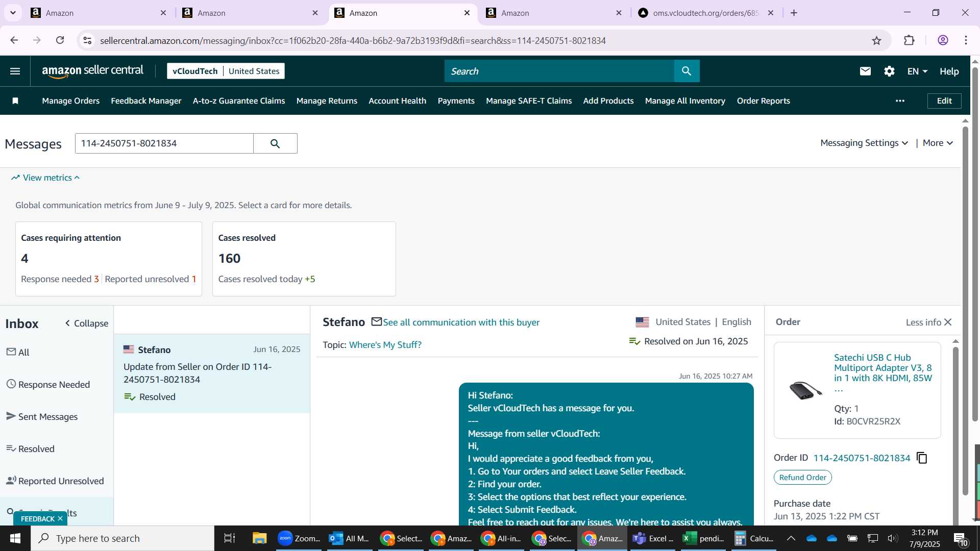The width and height of the screenshot is (980, 551).
Task: Dismiss the FEEDBACK tag with its X
Action: 60,518
